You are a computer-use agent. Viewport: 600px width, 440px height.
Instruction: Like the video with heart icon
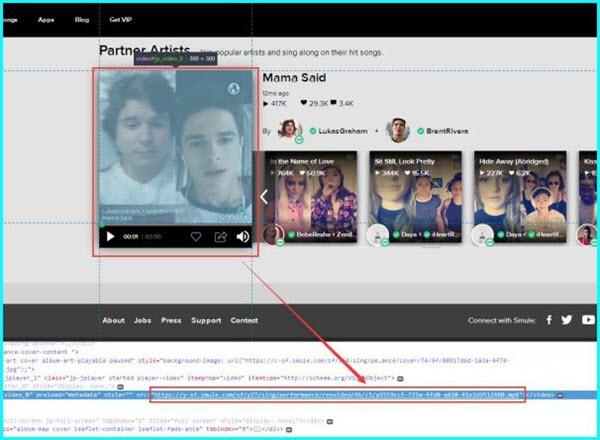coord(196,237)
